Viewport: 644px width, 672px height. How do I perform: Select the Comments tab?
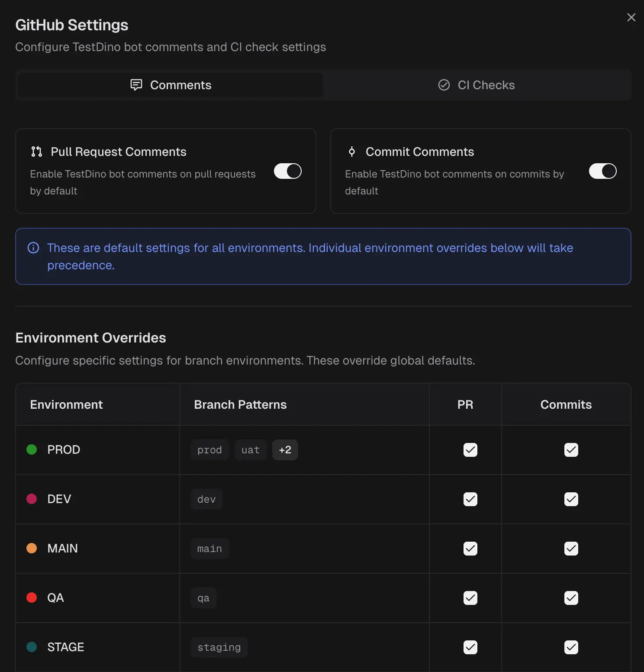click(171, 85)
